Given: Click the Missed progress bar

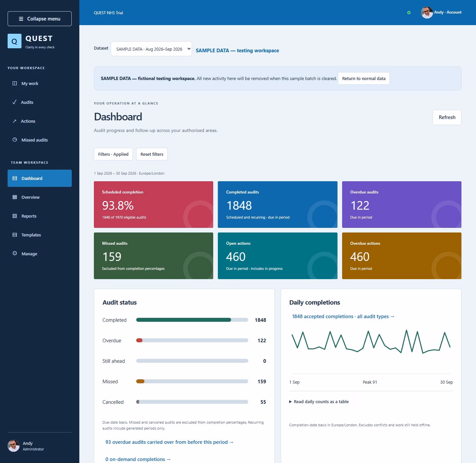Looking at the screenshot, I should pos(192,381).
